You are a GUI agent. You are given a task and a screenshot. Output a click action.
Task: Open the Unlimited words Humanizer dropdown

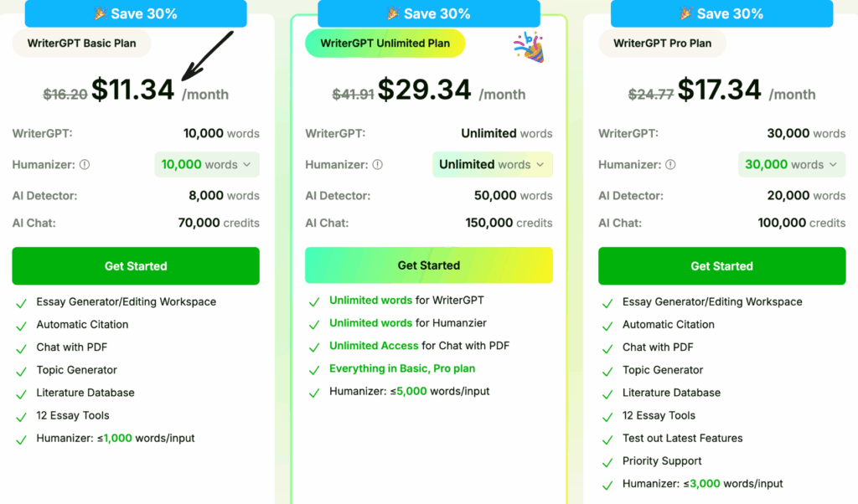492,165
